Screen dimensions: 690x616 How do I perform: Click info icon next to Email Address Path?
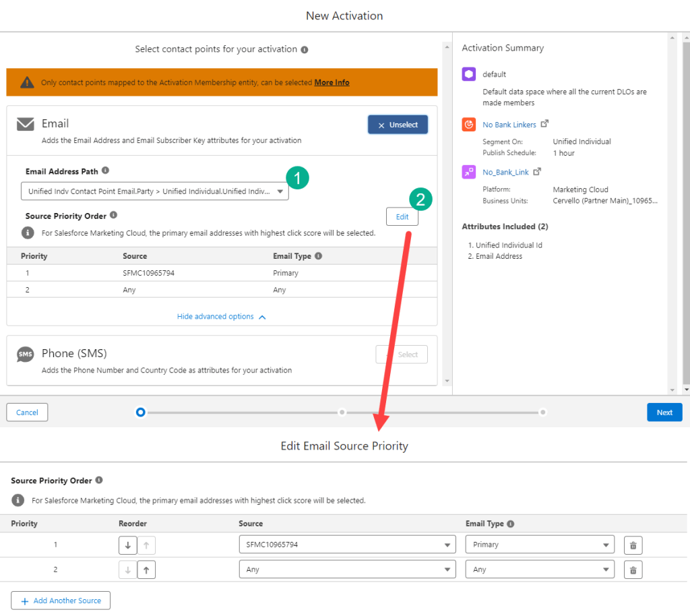point(105,171)
